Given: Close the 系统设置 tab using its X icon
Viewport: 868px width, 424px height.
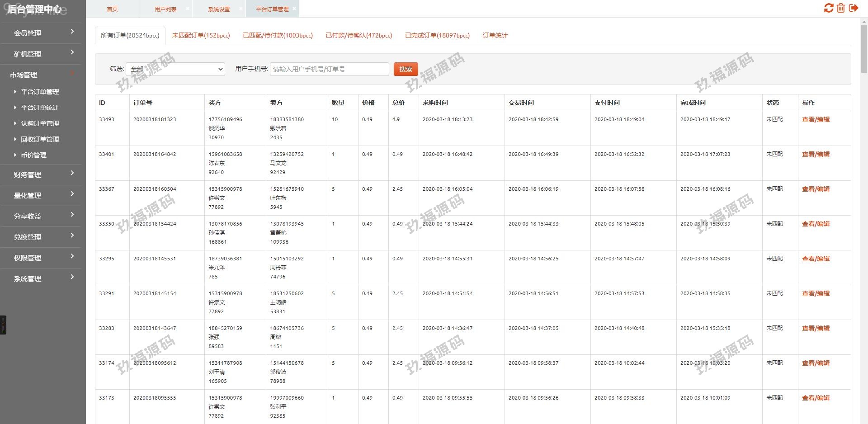Looking at the screenshot, I should (x=241, y=9).
